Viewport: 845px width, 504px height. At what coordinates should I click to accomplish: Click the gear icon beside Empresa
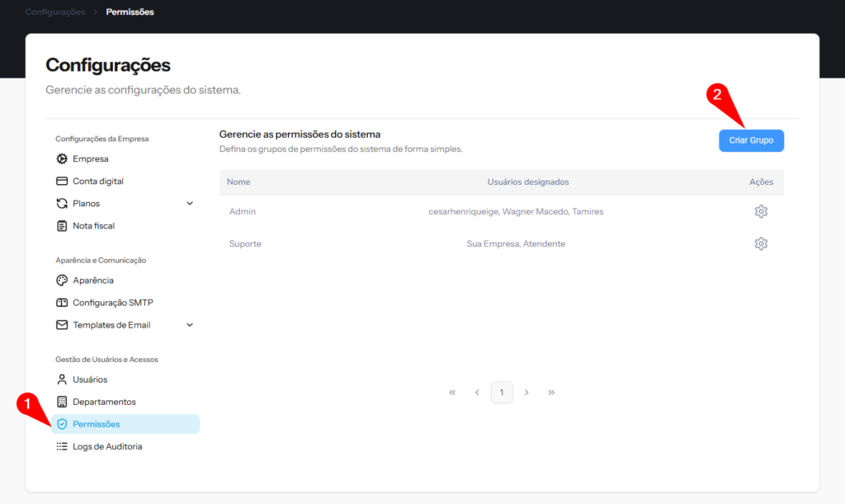click(x=62, y=159)
